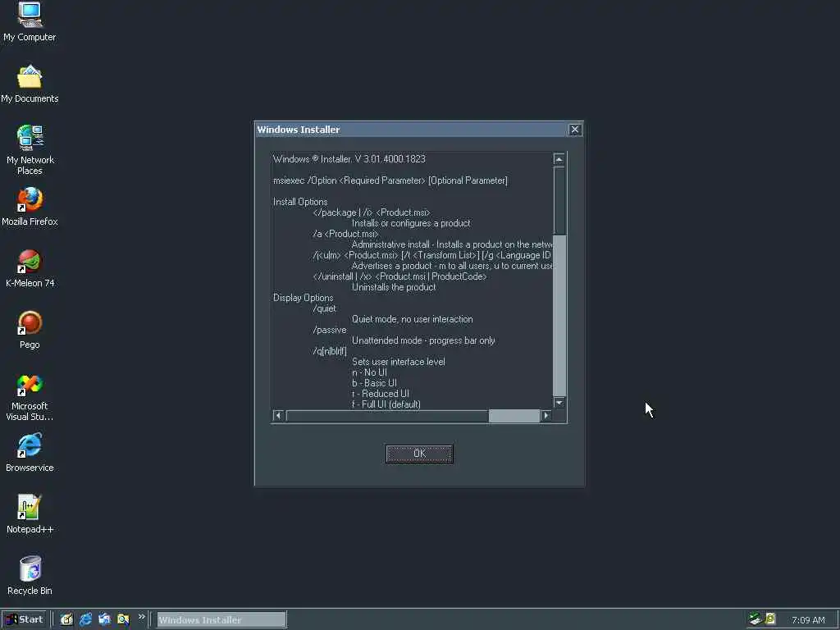
Task: Click 'Quiet mode, no user interaction' text
Action: 413,319
